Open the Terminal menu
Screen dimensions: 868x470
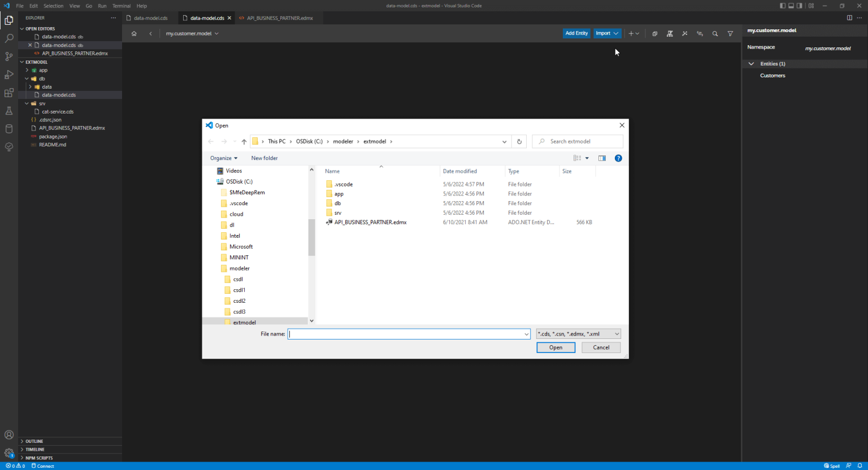coord(121,6)
